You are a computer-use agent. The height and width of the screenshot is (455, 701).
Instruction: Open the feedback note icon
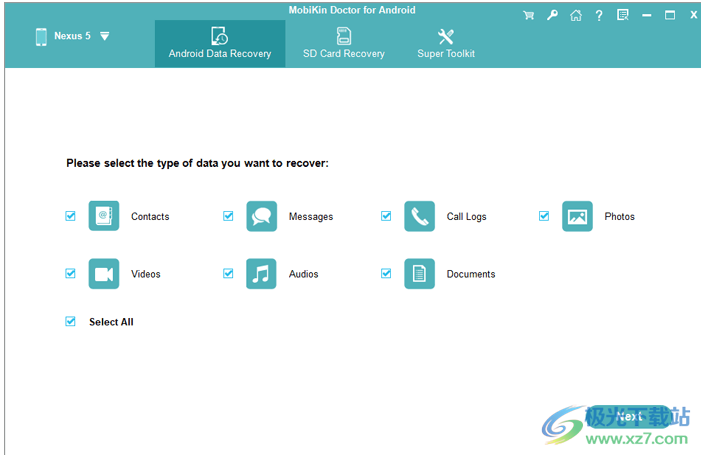click(x=622, y=15)
